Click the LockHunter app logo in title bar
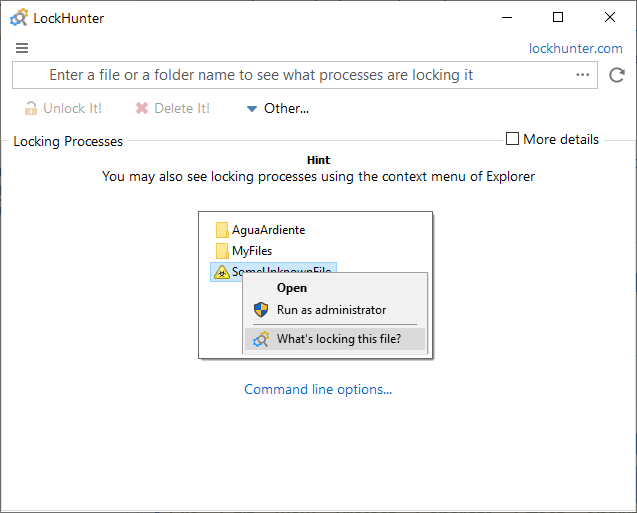 pos(19,17)
